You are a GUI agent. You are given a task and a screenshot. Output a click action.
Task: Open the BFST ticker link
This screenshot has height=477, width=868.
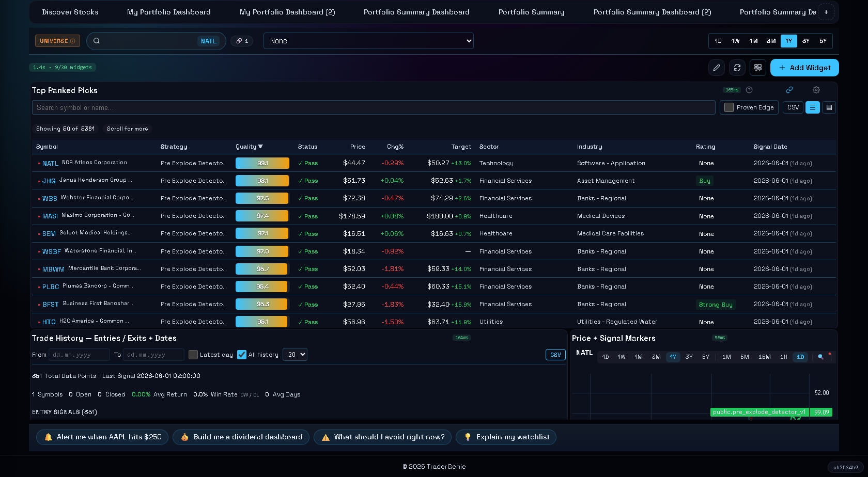pos(51,305)
